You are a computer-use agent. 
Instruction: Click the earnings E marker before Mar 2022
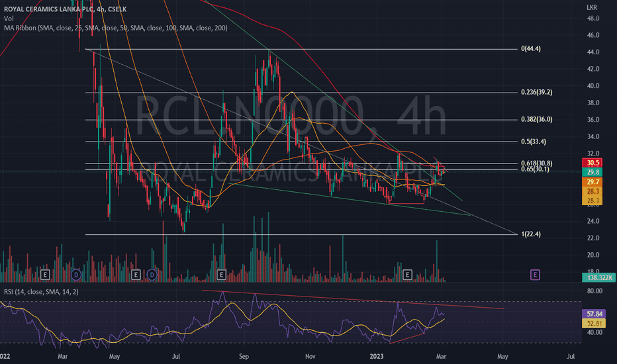click(x=45, y=275)
